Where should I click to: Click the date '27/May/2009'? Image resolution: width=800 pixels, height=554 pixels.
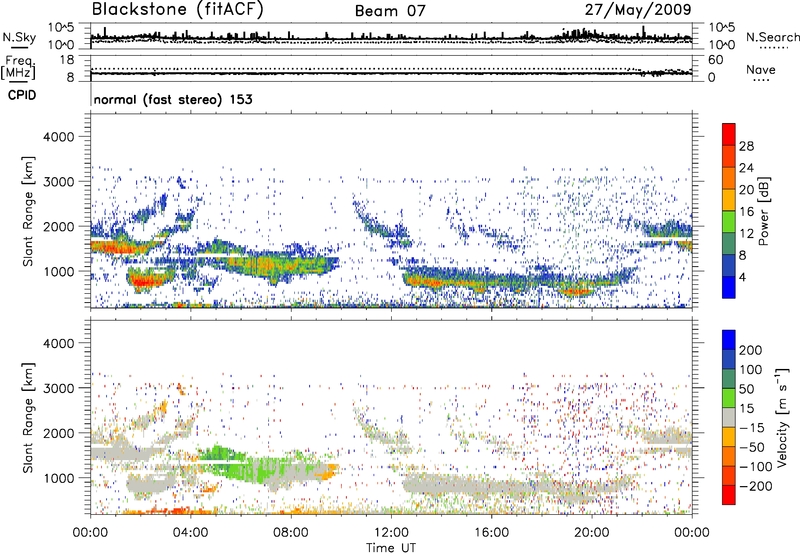638,10
